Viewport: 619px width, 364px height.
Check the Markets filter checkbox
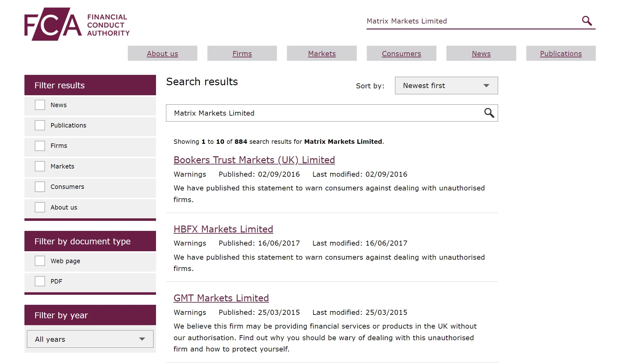(x=40, y=166)
